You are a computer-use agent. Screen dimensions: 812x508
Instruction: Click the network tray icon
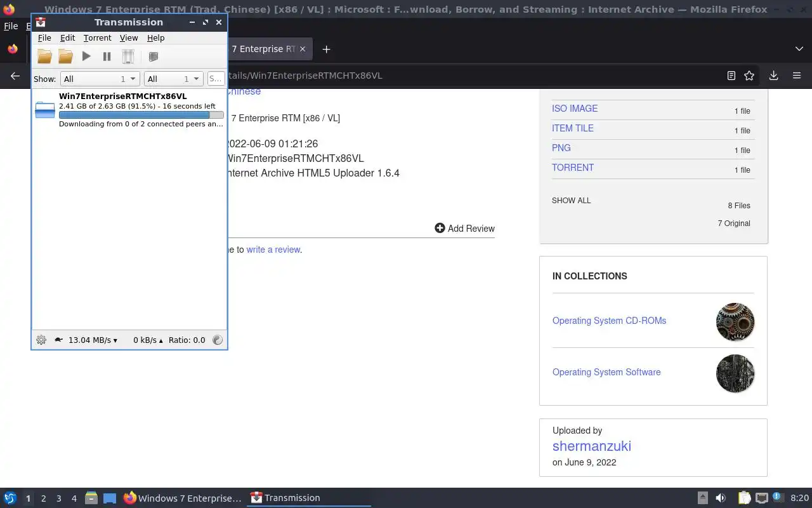coord(762,498)
